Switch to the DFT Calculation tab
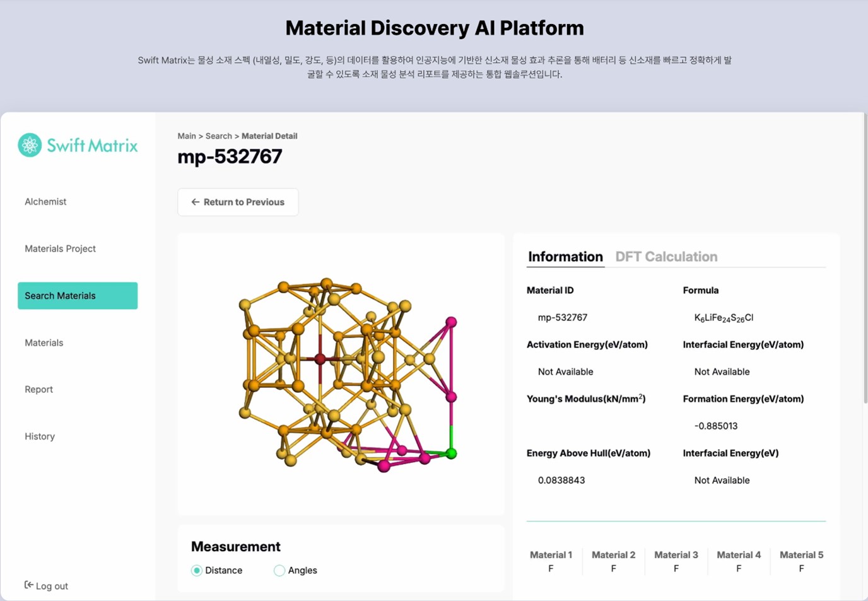Screen dimensions: 868x601 tap(666, 257)
